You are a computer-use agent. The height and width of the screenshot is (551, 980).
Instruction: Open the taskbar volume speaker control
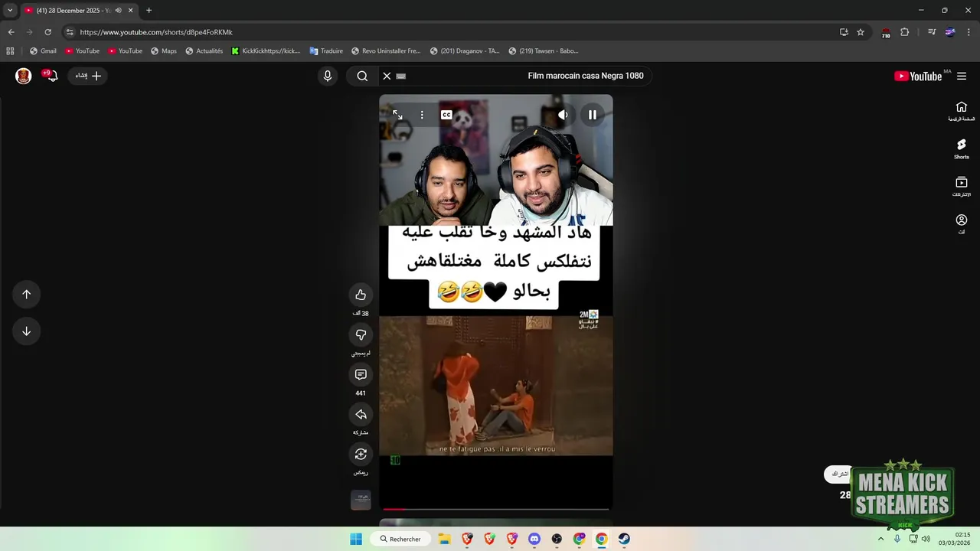926,539
